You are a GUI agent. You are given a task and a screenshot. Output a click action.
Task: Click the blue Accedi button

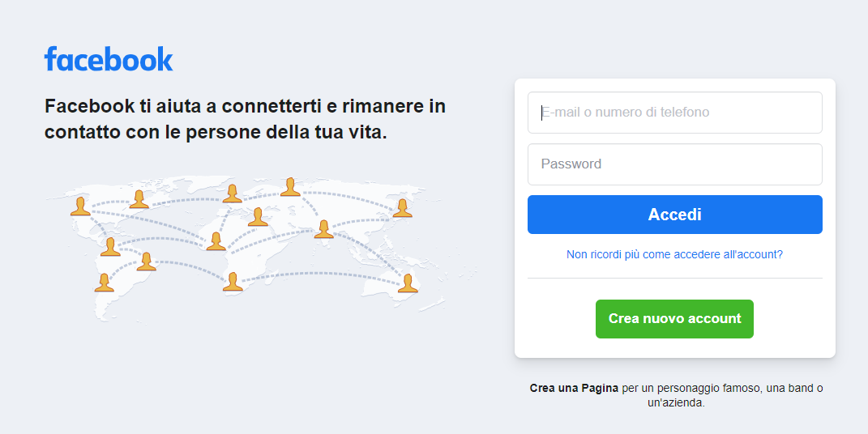point(675,215)
